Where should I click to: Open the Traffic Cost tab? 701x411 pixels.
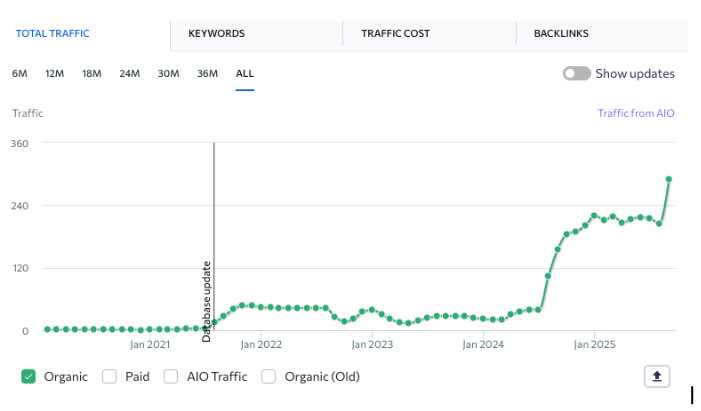pos(395,34)
